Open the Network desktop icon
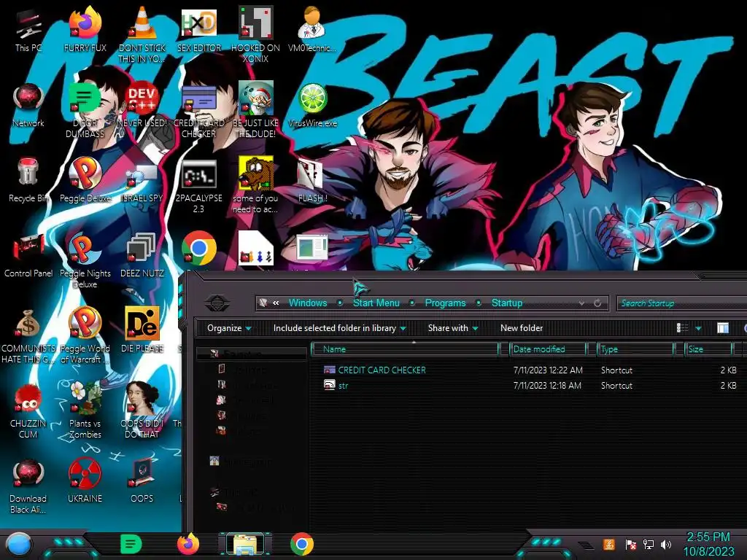Viewport: 747px width, 560px height. [28, 106]
